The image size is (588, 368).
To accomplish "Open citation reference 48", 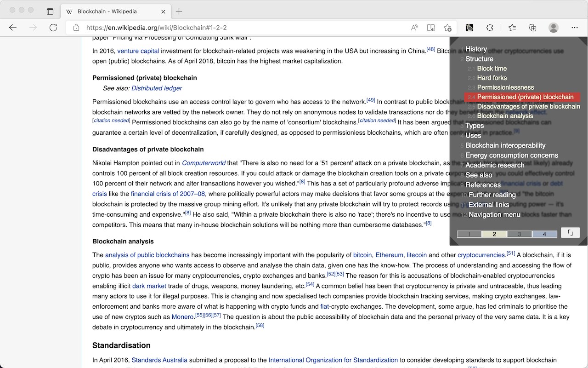I will coord(431,49).
